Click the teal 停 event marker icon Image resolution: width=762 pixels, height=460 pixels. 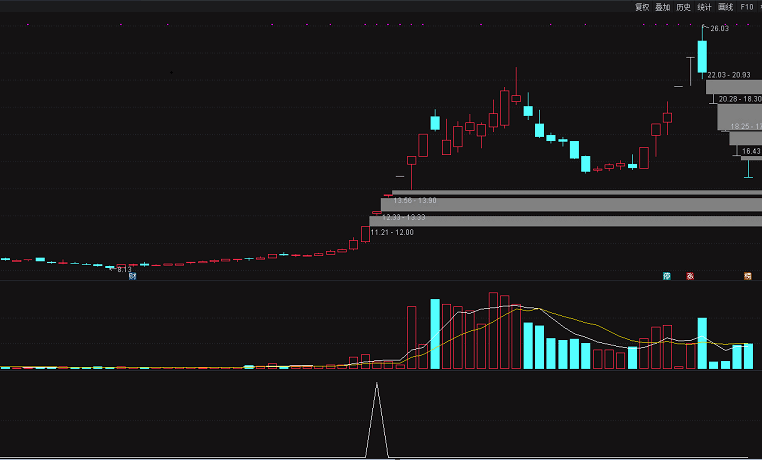pos(667,276)
